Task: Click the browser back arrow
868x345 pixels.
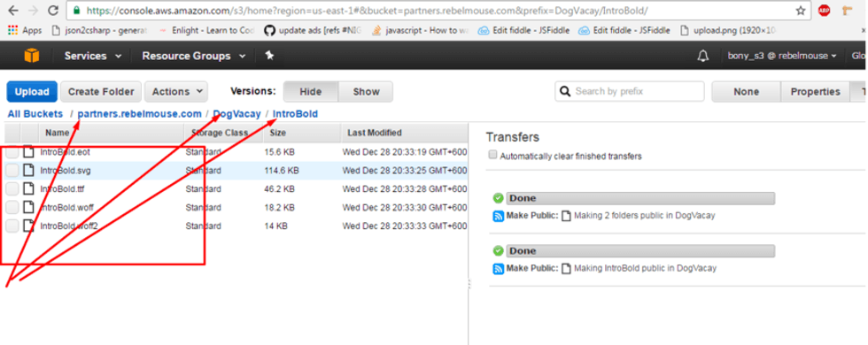Action: [x=12, y=11]
